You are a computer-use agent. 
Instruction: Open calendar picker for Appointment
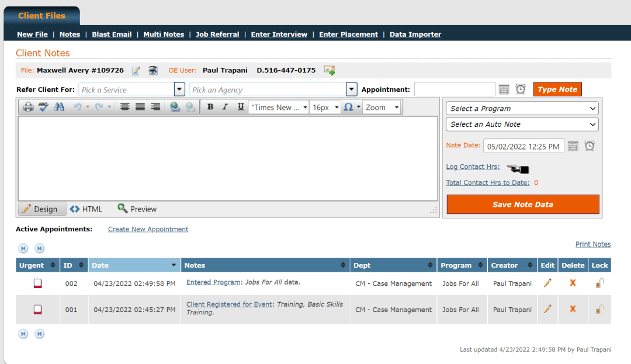pos(504,89)
